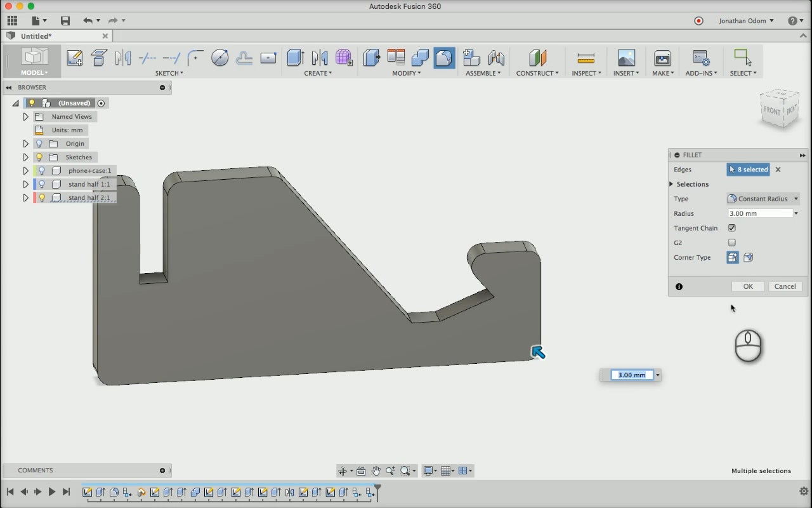Enable the G2 checkbox
The height and width of the screenshot is (508, 812).
732,243
